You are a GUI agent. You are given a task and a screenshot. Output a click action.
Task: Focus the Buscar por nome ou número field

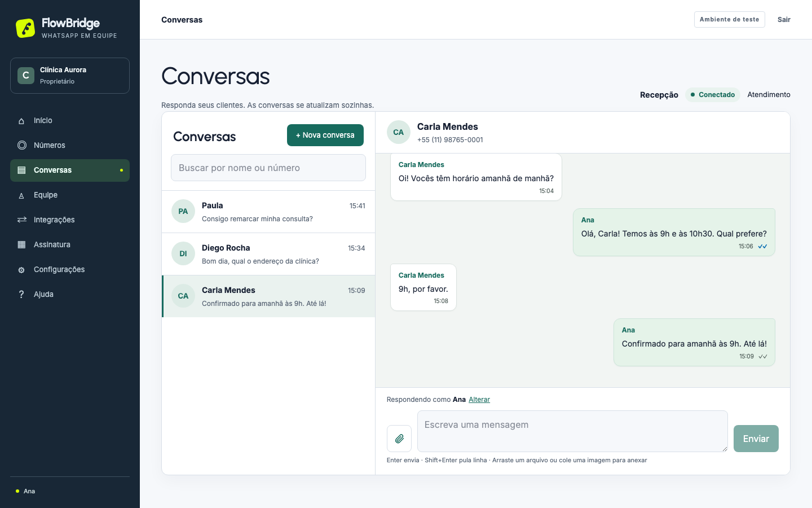coord(268,168)
